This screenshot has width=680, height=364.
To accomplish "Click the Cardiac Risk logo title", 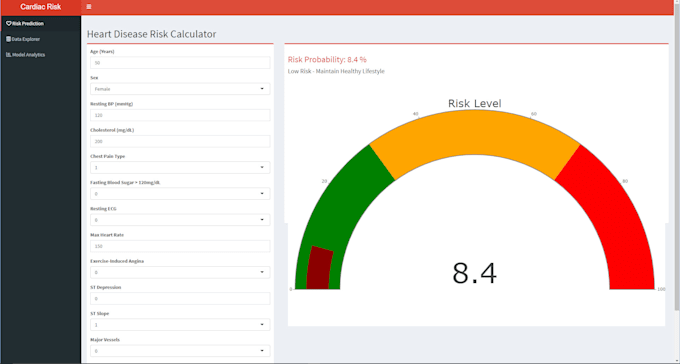I will click(x=41, y=7).
